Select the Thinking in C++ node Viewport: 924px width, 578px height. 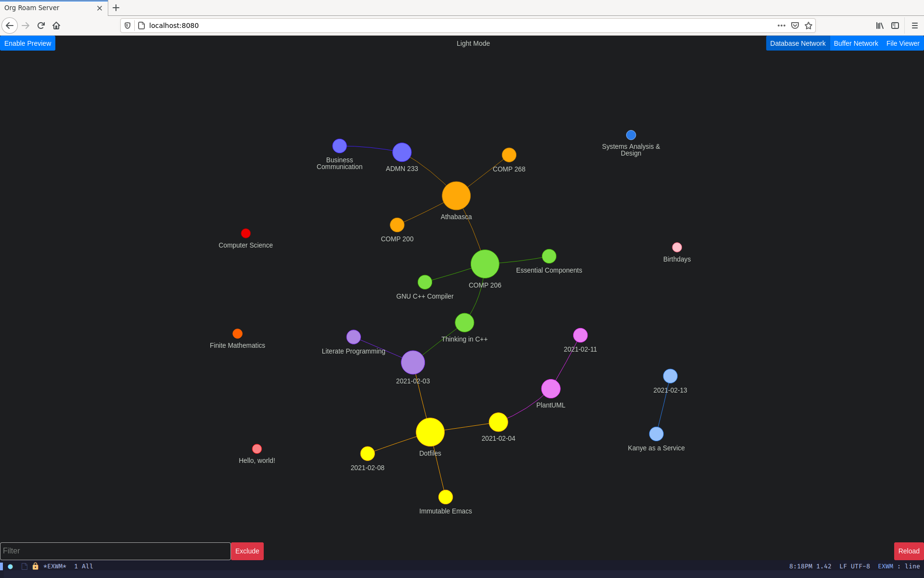click(x=463, y=322)
